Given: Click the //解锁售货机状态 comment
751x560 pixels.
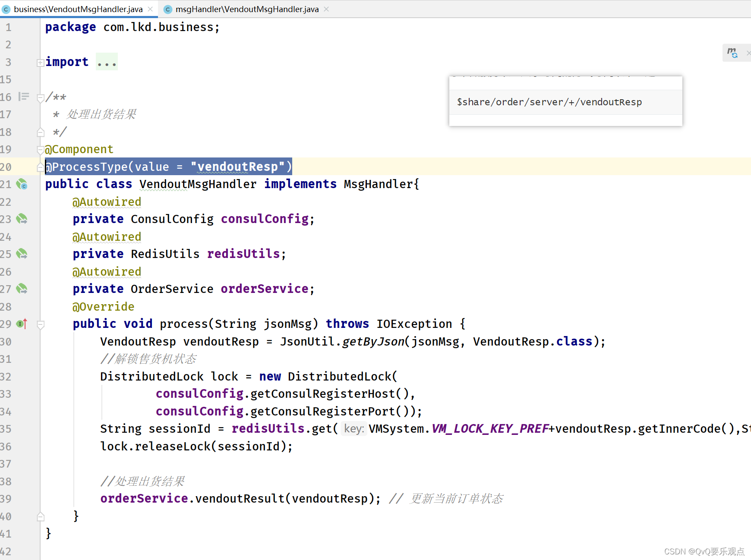Looking at the screenshot, I should point(148,359).
